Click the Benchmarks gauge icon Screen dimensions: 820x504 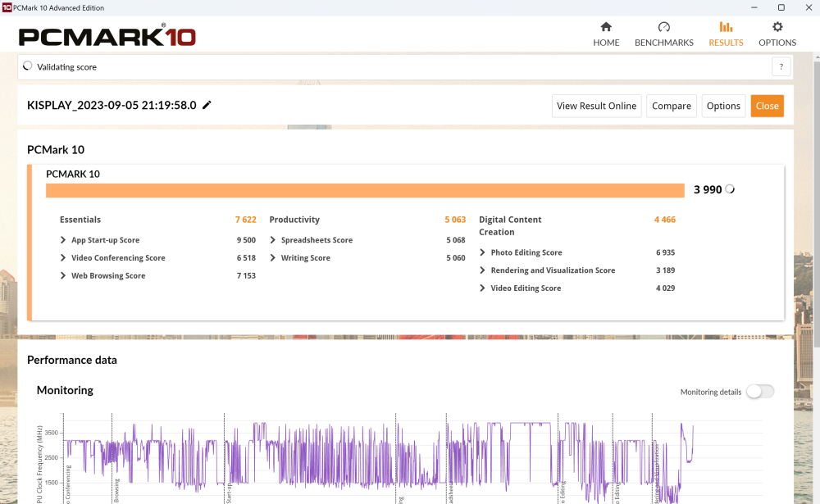coord(663,27)
